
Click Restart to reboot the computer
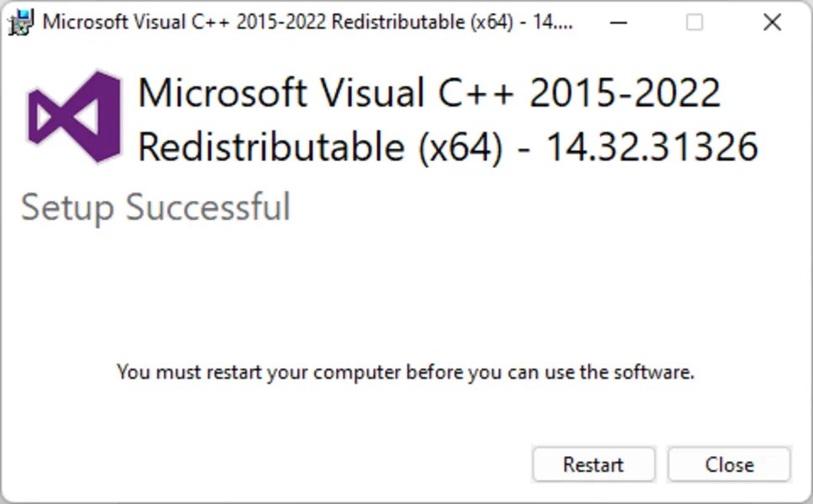click(x=593, y=464)
